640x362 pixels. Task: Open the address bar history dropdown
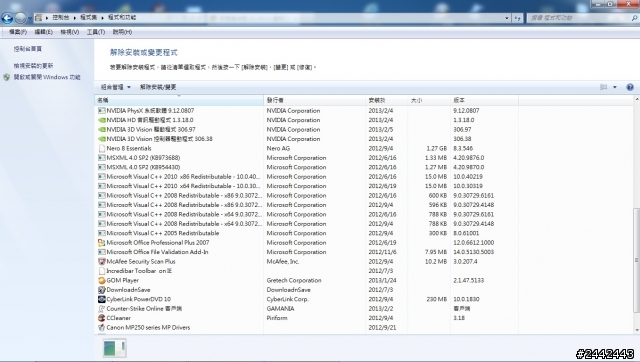click(x=507, y=18)
